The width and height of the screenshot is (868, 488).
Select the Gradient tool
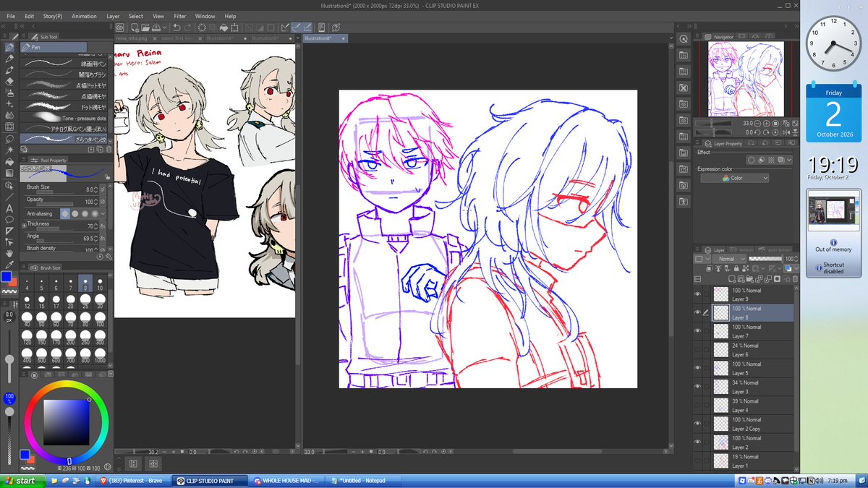coord(9,173)
